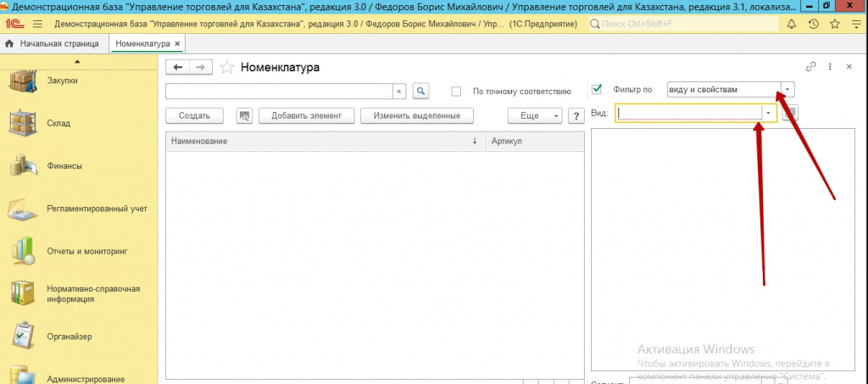Open history clock icon
868x384 pixels.
point(813,25)
